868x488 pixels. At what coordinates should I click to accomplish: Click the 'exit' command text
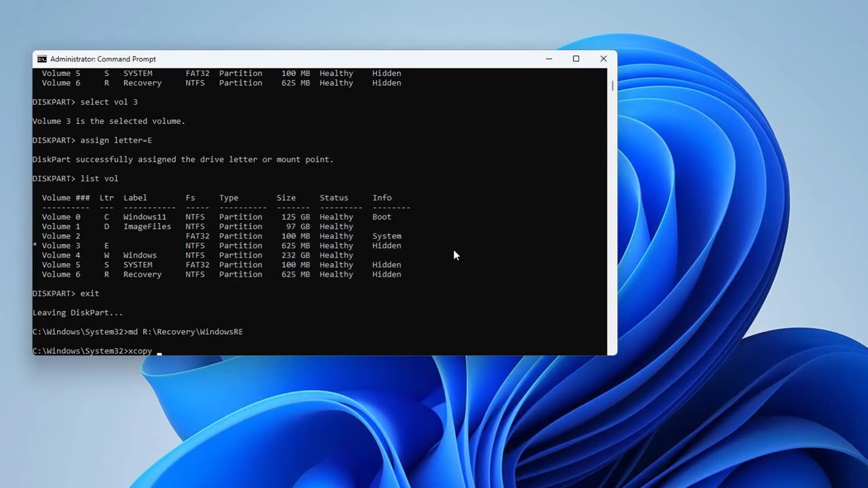click(90, 293)
